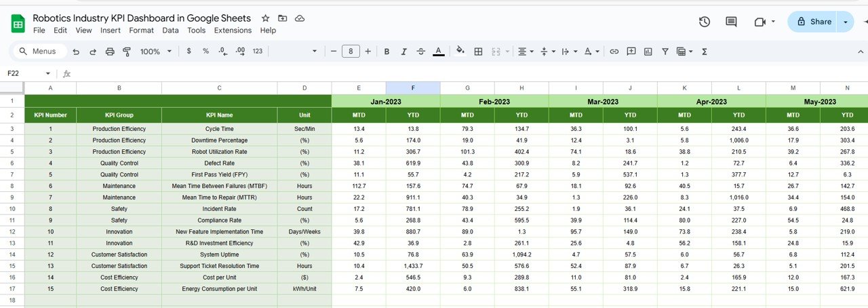Click the 1,433.7 value cell
The height and width of the screenshot is (308, 868).
(x=413, y=266)
